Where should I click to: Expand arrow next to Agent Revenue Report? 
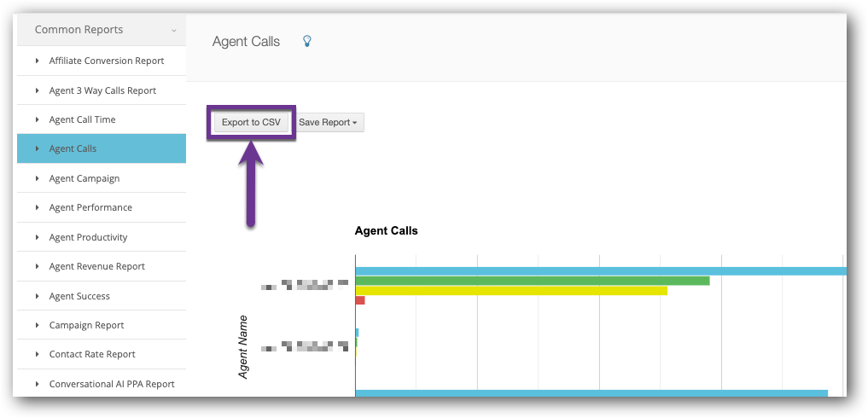point(37,266)
